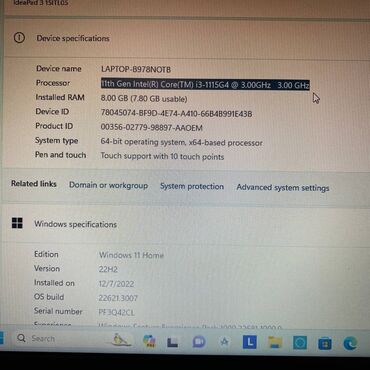Click the Windows 11 Home edition value
Viewport: 370px width, 370px height.
131,255
